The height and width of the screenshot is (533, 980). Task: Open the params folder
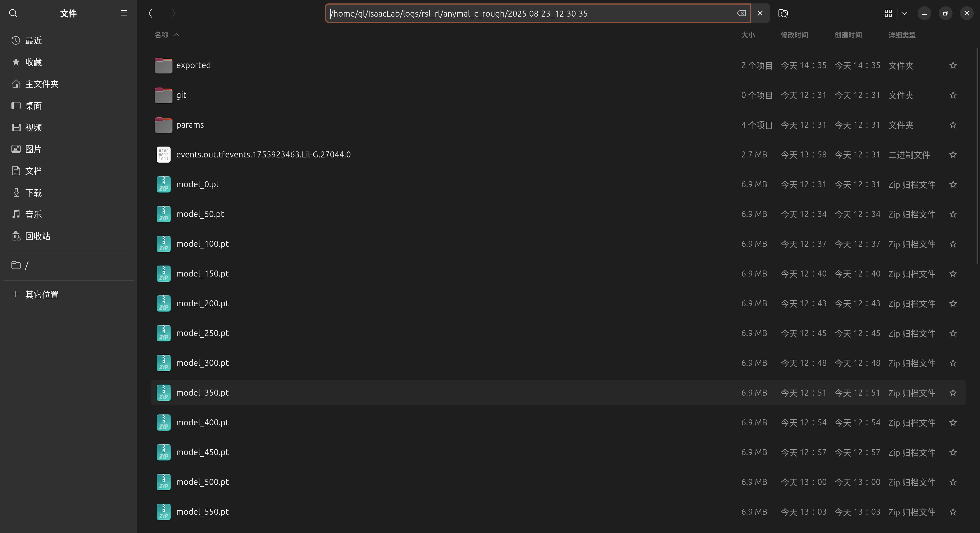190,125
